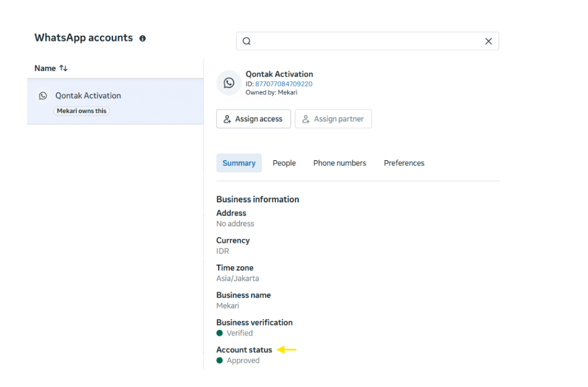Image resolution: width=588 pixels, height=387 pixels.
Task: Click the Qontak Activation title in details
Action: coord(280,74)
